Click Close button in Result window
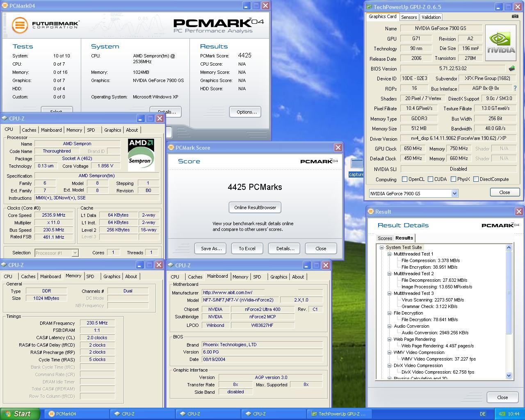This screenshot has width=525, height=420. pos(502,397)
